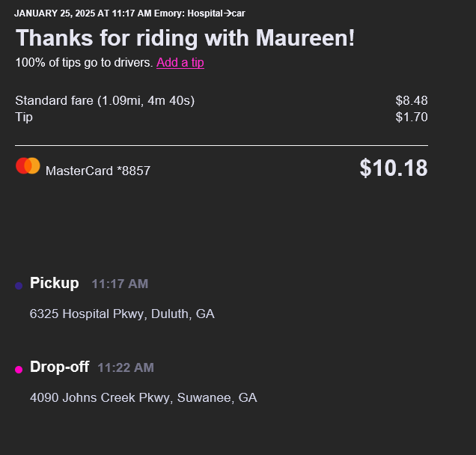Click the $10.18 total amount
This screenshot has width=476, height=455.
pyautogui.click(x=393, y=168)
